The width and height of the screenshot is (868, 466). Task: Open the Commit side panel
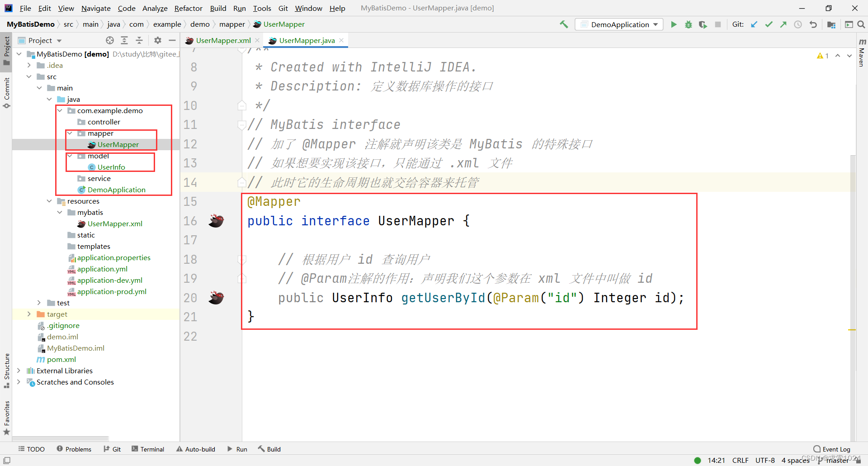pos(7,93)
